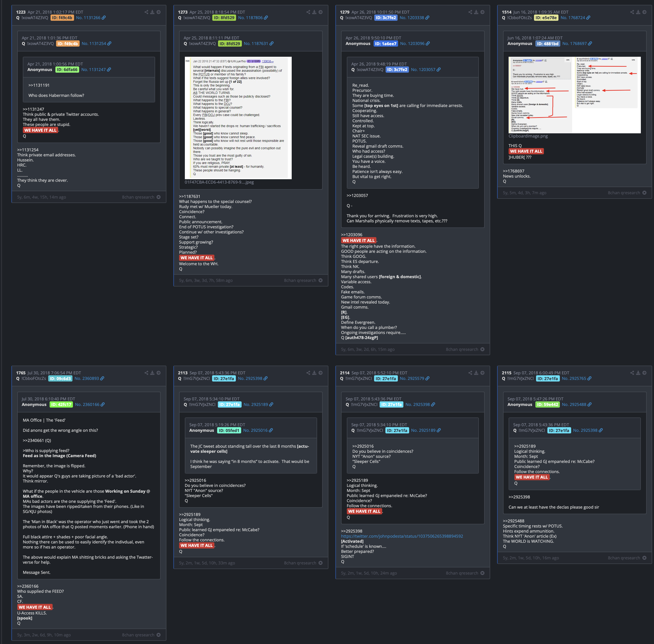Open the johnpodesta Twitter status link
Image resolution: width=654 pixels, height=644 pixels.
402,536
